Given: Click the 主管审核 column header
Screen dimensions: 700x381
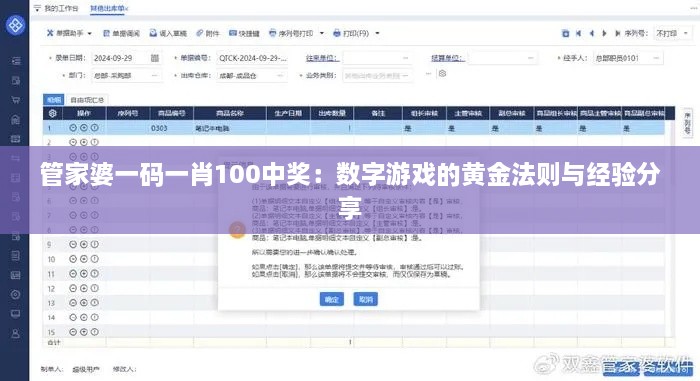Looking at the screenshot, I should click(468, 113).
